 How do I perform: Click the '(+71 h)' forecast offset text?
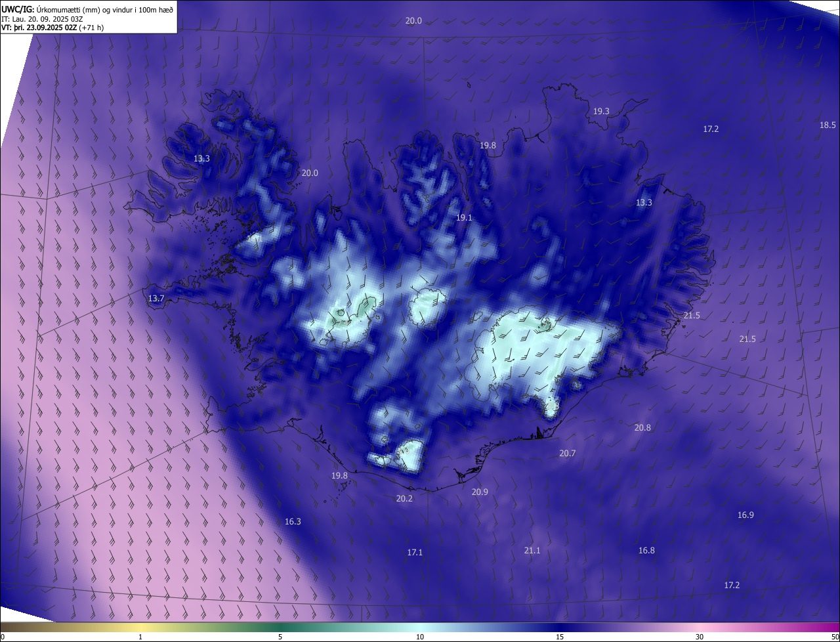91,28
